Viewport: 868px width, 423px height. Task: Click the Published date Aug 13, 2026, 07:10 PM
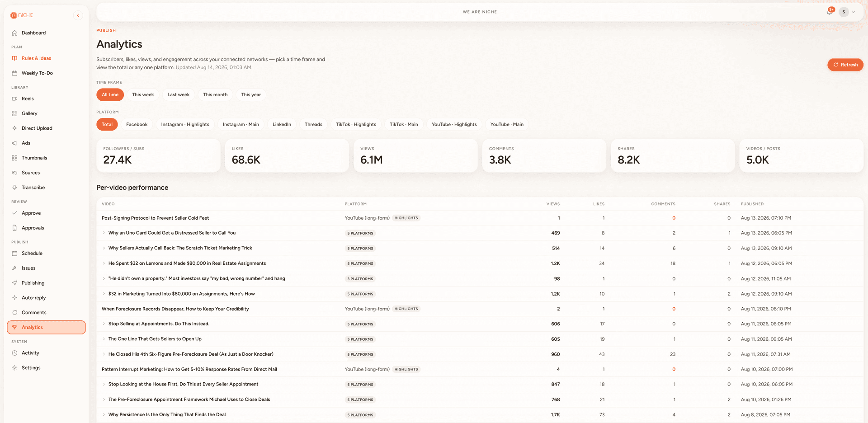(766, 218)
